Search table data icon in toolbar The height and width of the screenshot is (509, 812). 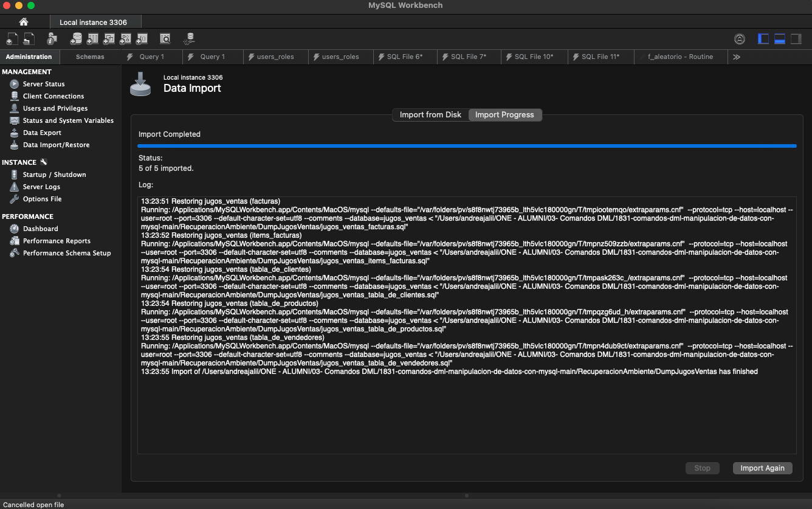point(165,39)
